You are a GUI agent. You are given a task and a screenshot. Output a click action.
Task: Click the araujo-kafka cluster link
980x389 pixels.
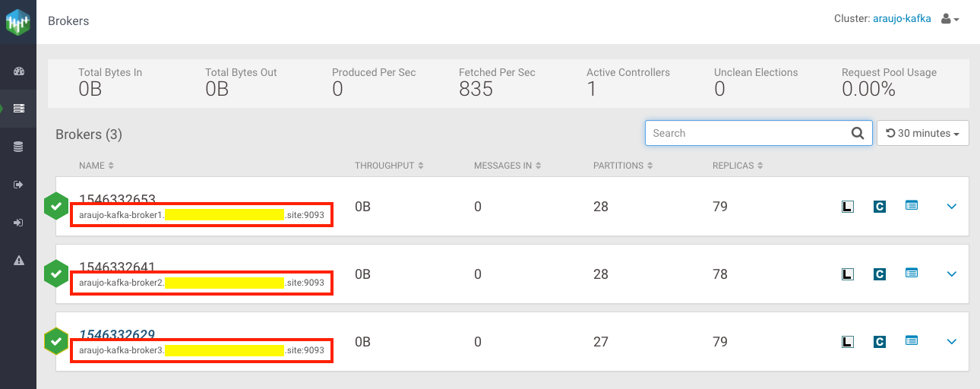902,19
